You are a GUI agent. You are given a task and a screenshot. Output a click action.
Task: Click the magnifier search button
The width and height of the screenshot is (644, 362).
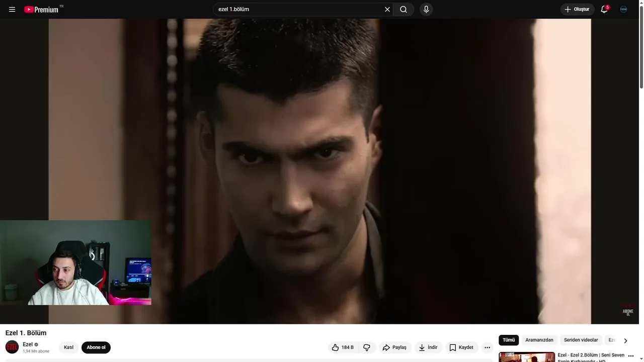point(404,10)
